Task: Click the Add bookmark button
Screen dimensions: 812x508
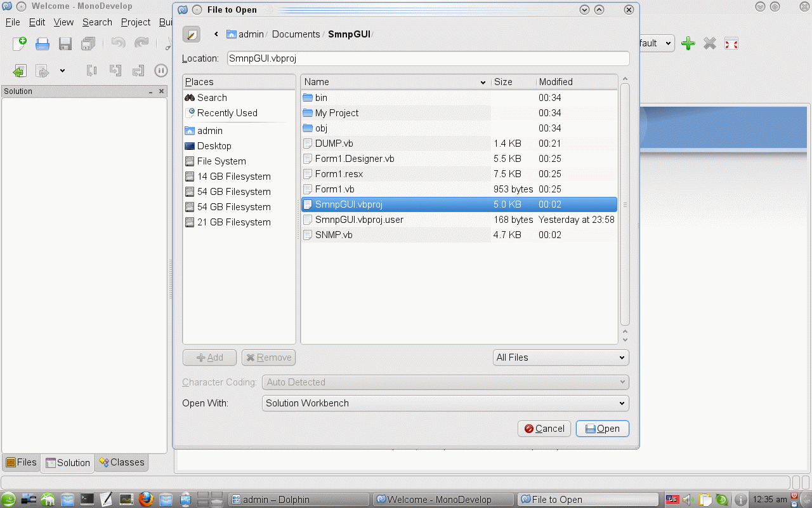Action: (209, 358)
